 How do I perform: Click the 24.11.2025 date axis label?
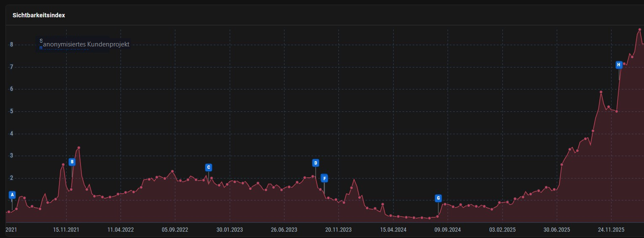click(x=611, y=230)
